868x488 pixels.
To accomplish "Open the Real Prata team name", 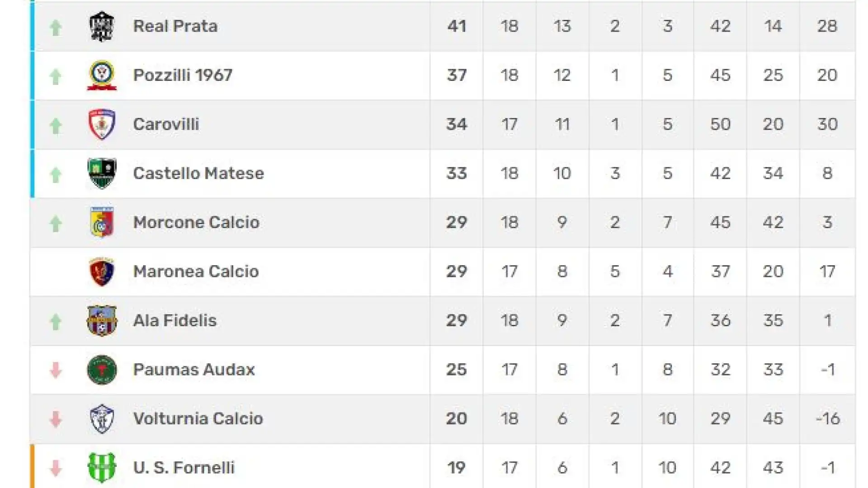I will pyautogui.click(x=175, y=26).
